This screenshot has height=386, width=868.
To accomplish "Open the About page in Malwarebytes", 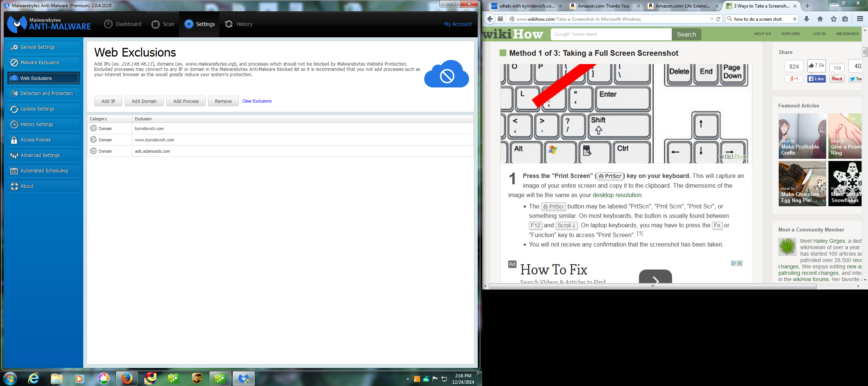I will 43,186.
